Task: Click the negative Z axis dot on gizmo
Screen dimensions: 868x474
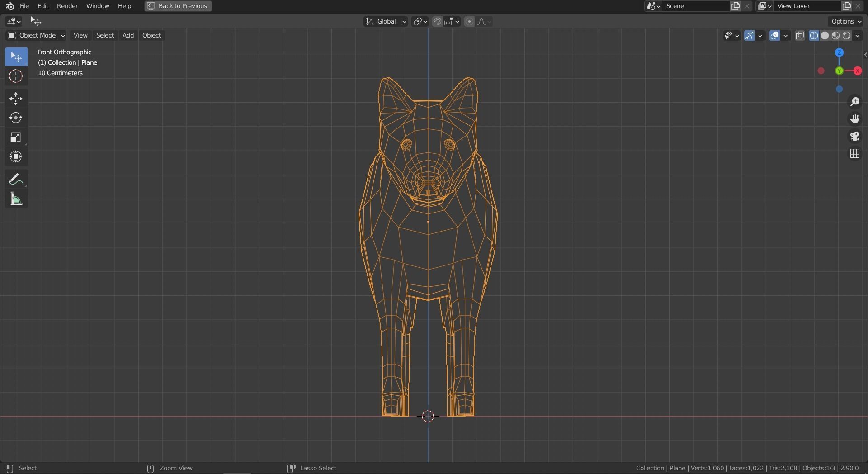Action: coord(840,90)
